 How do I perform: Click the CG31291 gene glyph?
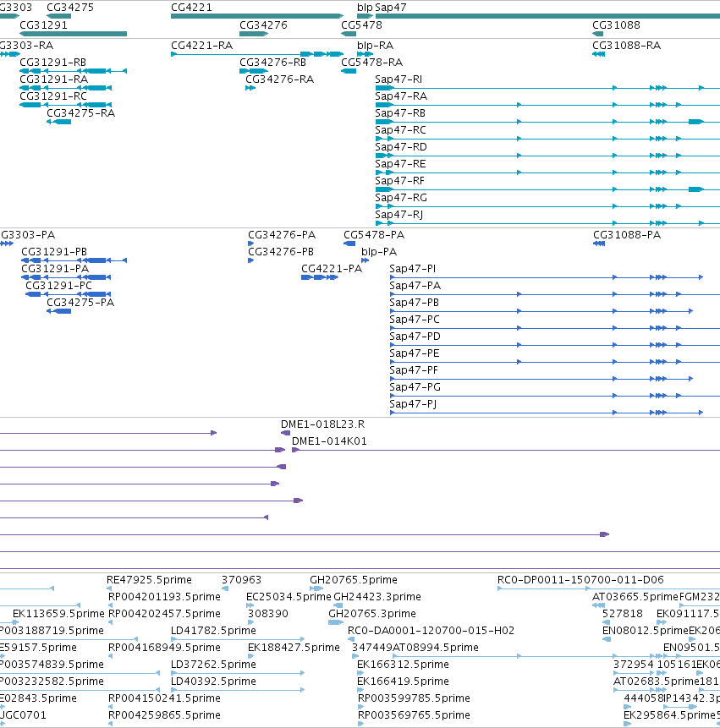(x=73, y=34)
